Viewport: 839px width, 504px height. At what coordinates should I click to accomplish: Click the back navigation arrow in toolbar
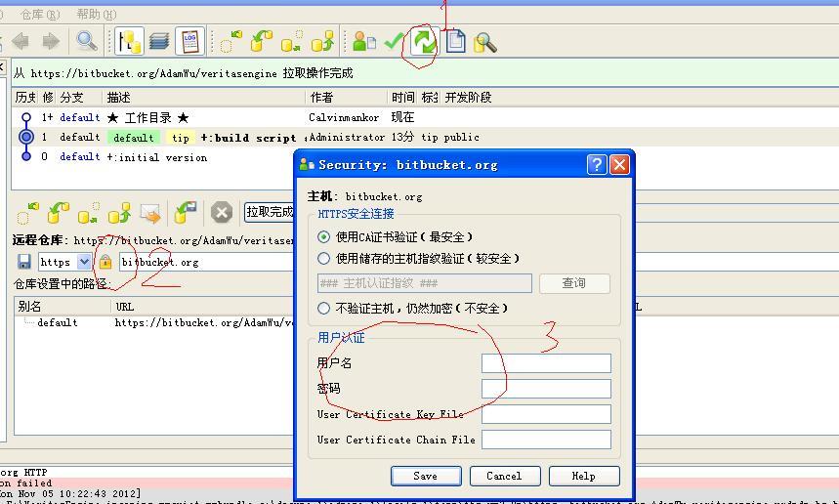pos(21,41)
